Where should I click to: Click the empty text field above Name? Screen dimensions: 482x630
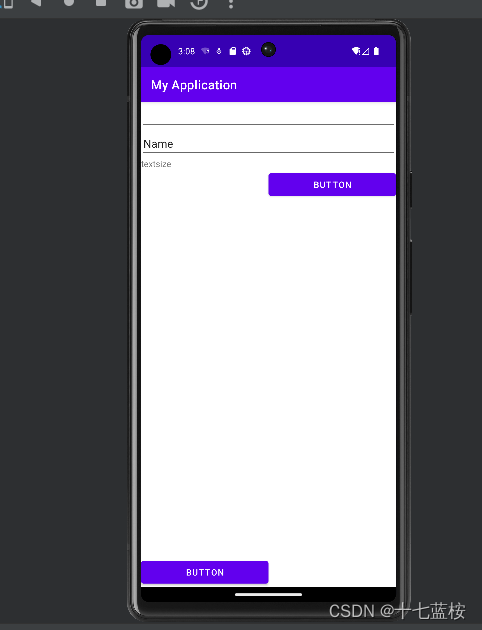point(268,115)
